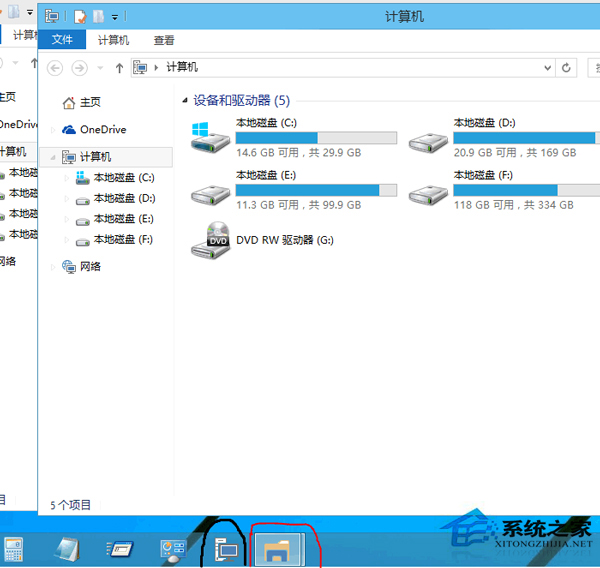Image resolution: width=600 pixels, height=568 pixels.
Task: Select the C: drive icon
Action: coord(210,138)
